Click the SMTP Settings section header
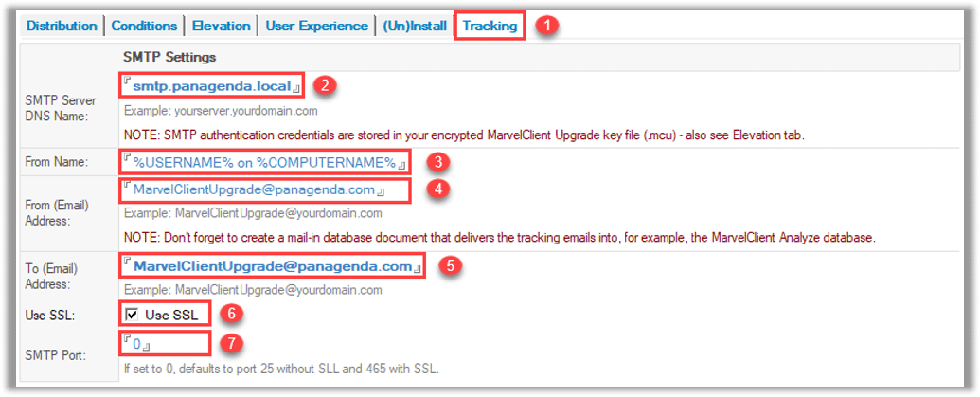This screenshot has width=980, height=397. click(170, 58)
